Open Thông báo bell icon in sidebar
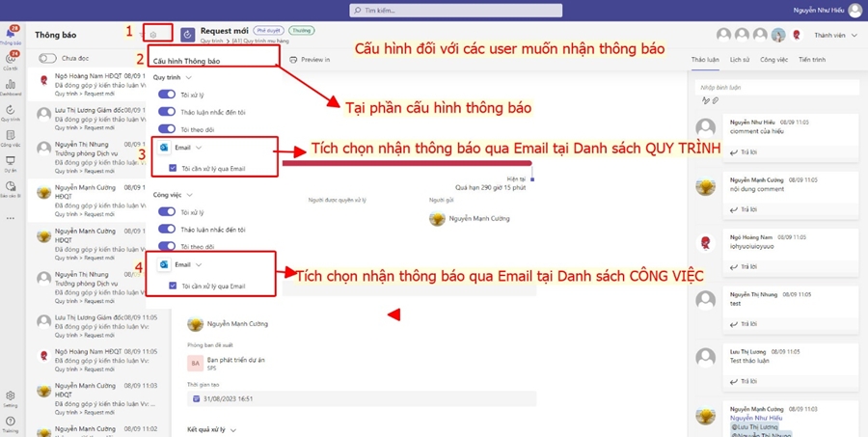The width and height of the screenshot is (868, 437). coord(11,35)
